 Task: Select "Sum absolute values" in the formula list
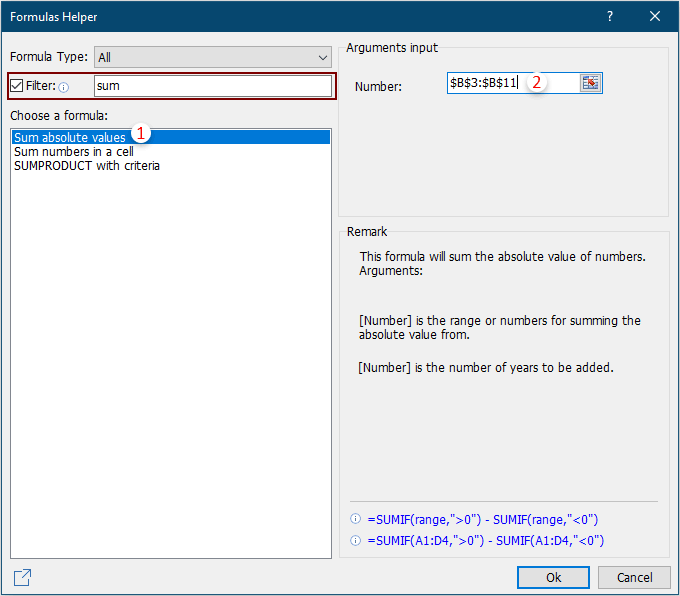click(x=70, y=137)
